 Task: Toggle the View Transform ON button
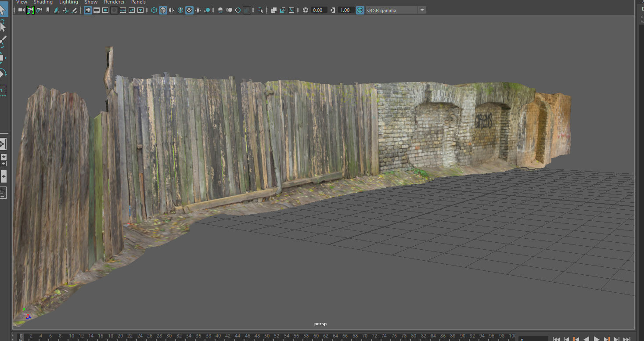coord(360,10)
